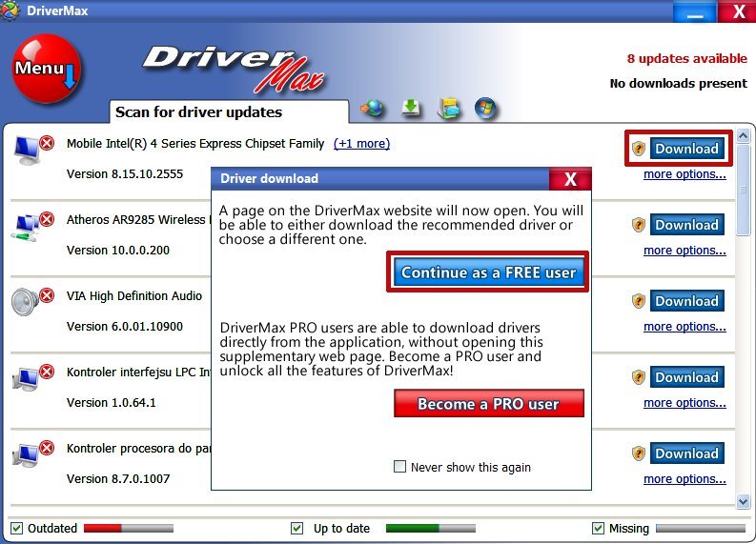Close the Driver download dialog
This screenshot has width=756, height=544.
pos(570,179)
